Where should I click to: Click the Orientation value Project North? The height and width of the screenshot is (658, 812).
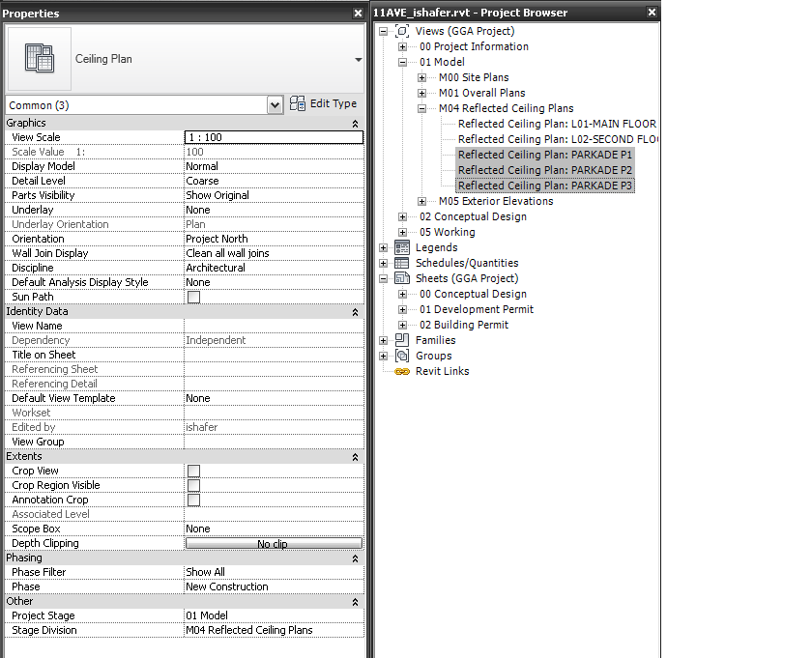pyautogui.click(x=274, y=239)
